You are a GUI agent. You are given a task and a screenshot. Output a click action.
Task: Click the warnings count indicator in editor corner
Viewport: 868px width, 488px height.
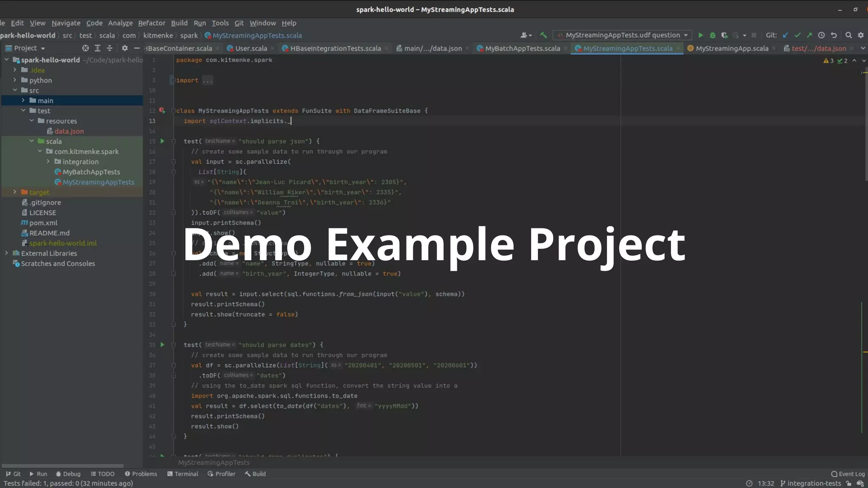point(829,61)
